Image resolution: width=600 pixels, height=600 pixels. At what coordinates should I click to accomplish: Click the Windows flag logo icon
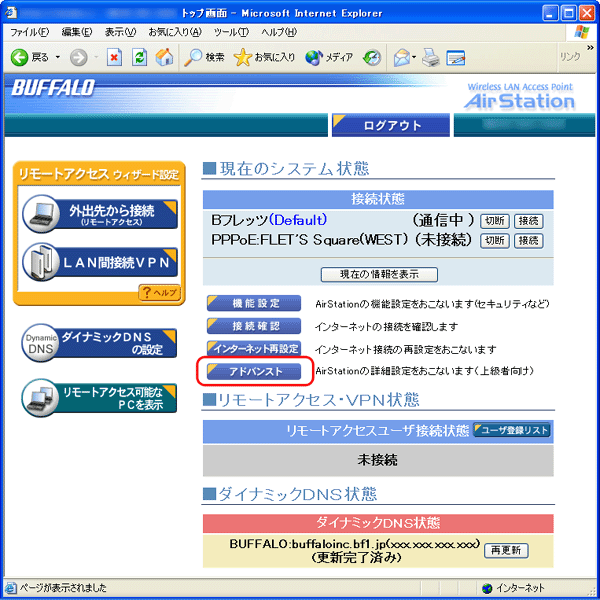(x=582, y=32)
